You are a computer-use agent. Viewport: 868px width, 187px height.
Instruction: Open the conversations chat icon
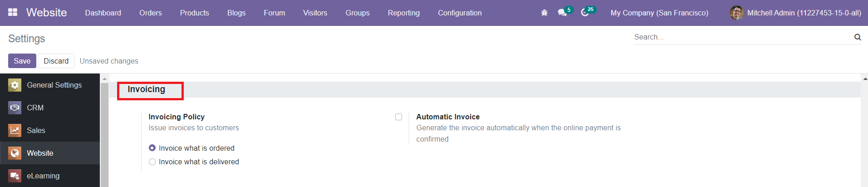563,13
